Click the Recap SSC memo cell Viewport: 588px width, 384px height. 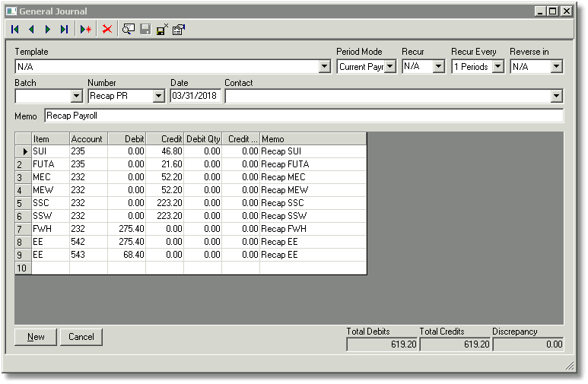pyautogui.click(x=313, y=203)
